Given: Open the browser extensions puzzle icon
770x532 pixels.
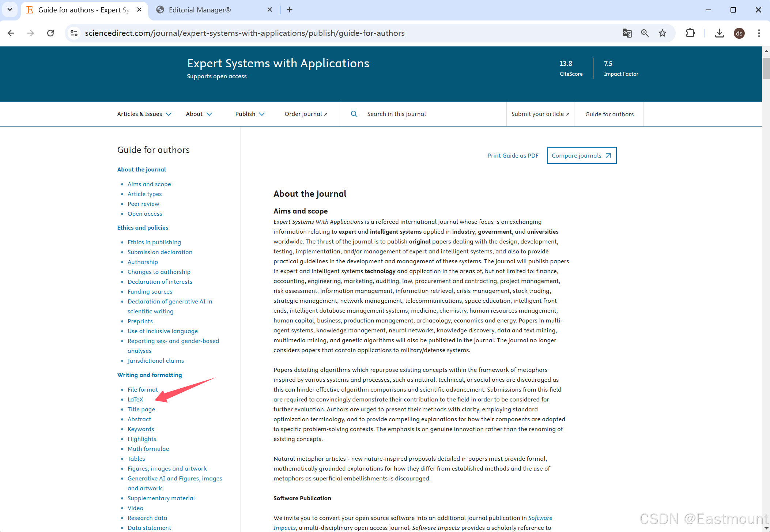Looking at the screenshot, I should point(690,33).
